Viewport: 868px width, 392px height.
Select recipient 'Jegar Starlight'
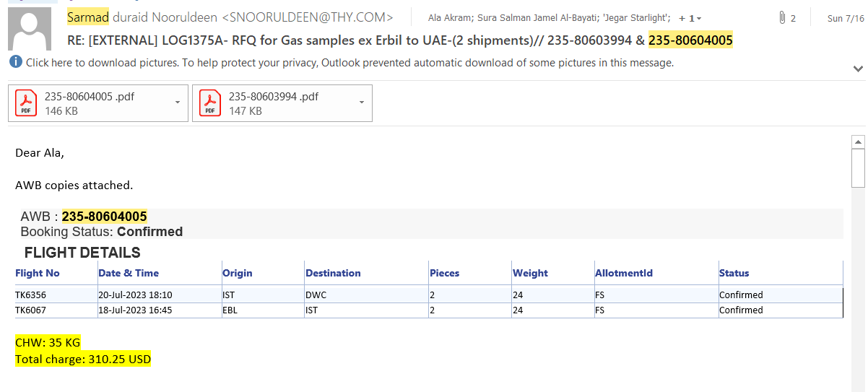coord(635,18)
